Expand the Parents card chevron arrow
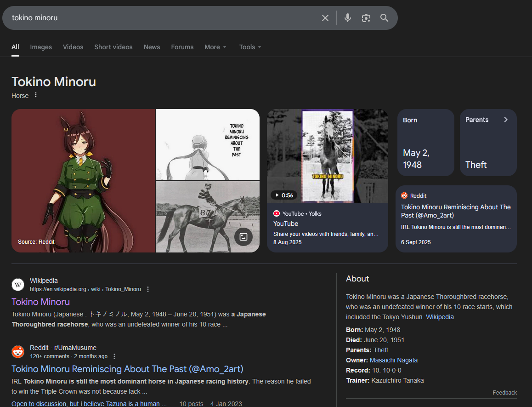Viewport: 532px width, 407px height. pos(505,120)
